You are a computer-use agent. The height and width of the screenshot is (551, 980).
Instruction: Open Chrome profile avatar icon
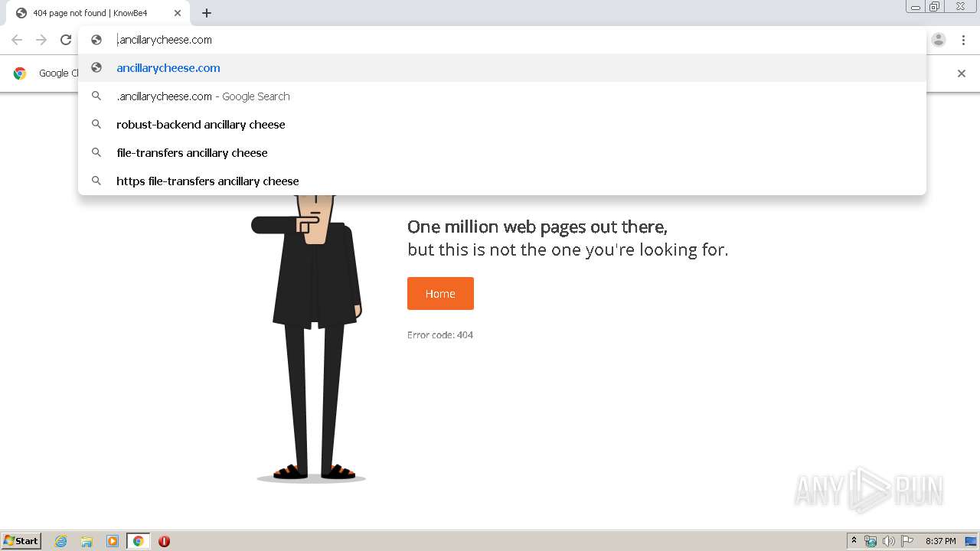click(x=939, y=40)
